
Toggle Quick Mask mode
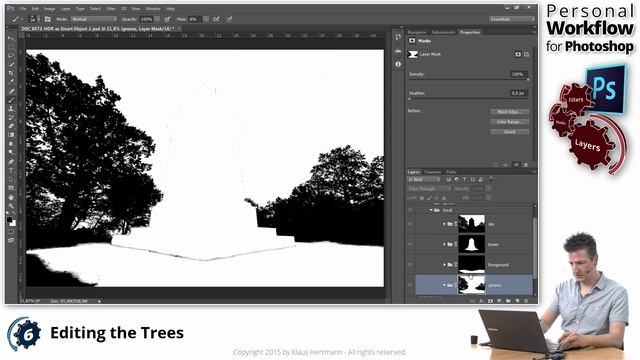click(11, 232)
